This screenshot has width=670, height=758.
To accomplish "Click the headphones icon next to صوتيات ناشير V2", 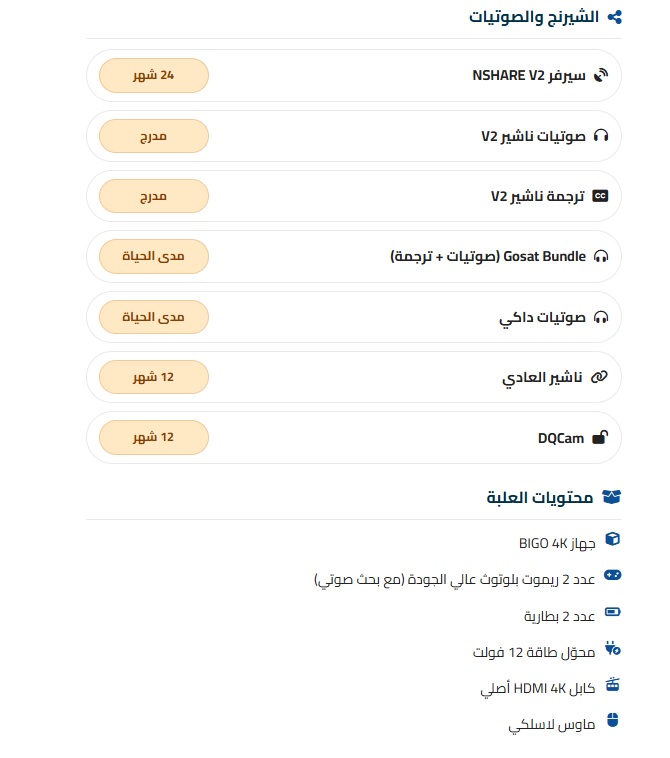I will [601, 136].
